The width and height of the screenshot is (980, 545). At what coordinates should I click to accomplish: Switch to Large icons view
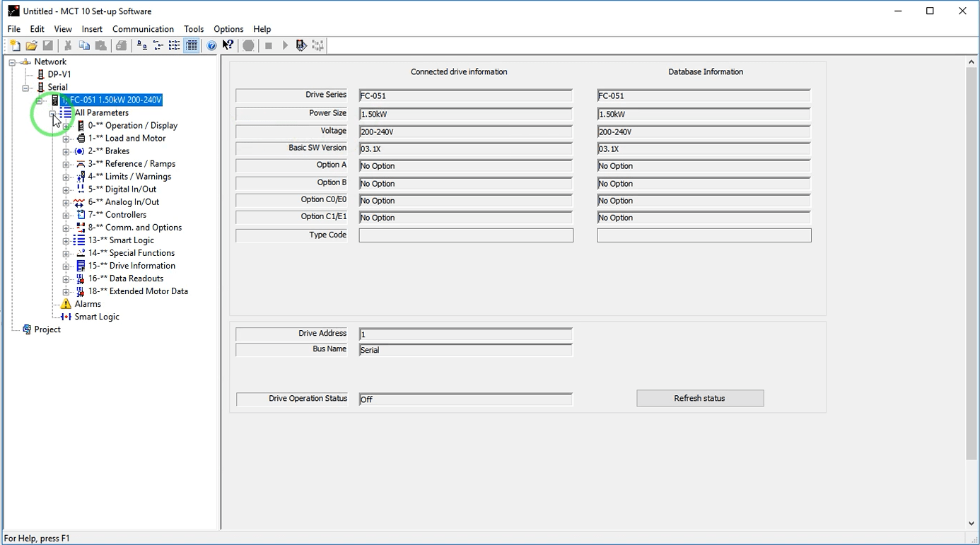[x=141, y=45]
